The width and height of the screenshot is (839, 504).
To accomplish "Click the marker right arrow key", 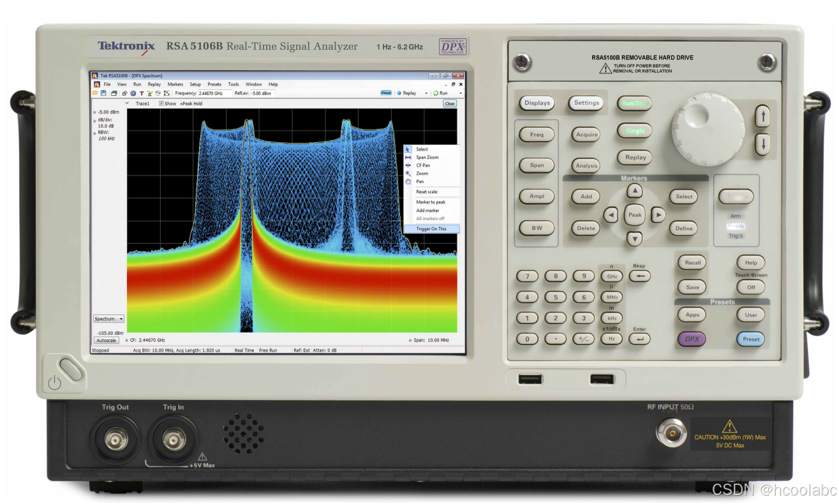I will pos(658,216).
